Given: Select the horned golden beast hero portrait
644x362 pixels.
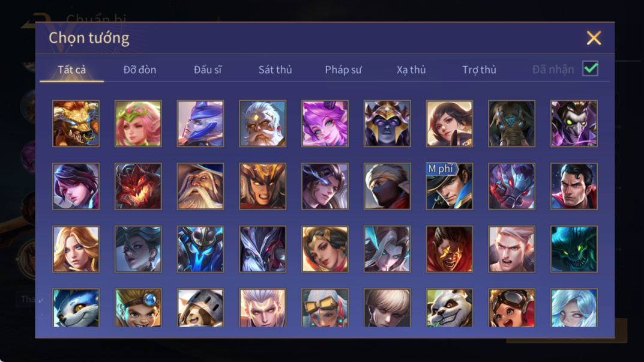Looking at the screenshot, I should (76, 124).
